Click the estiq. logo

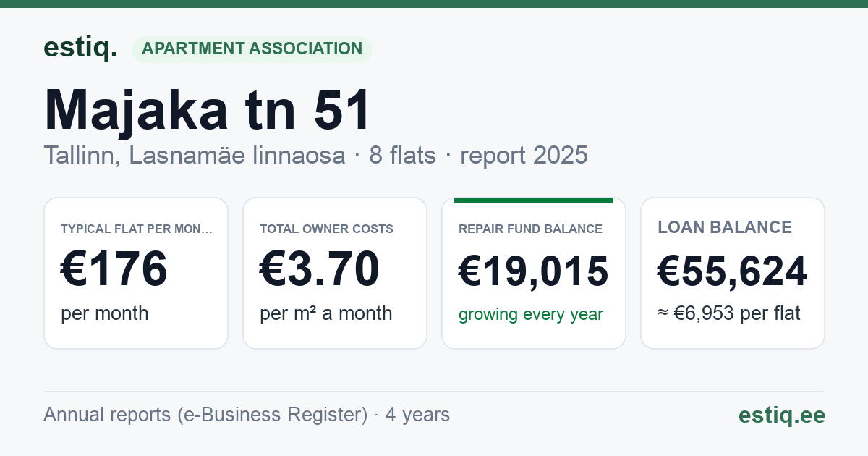pyautogui.click(x=80, y=48)
